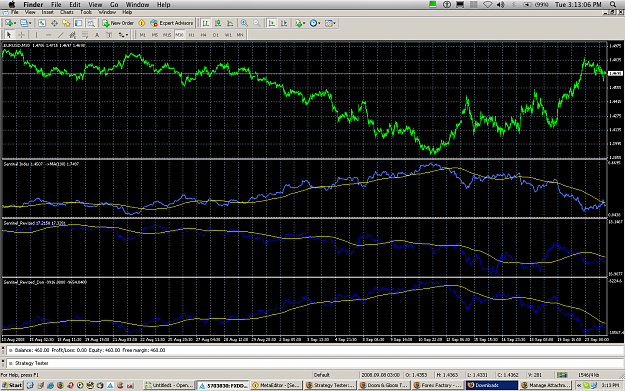The width and height of the screenshot is (625, 391).
Task: Select the Fibonacci retracement tool
Action: tap(85, 35)
